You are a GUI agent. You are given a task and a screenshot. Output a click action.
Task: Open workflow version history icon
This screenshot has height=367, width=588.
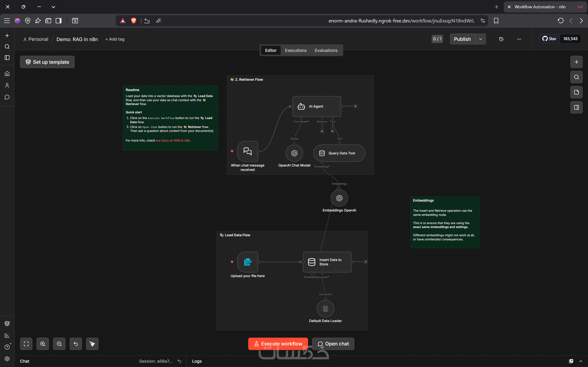pyautogui.click(x=501, y=39)
